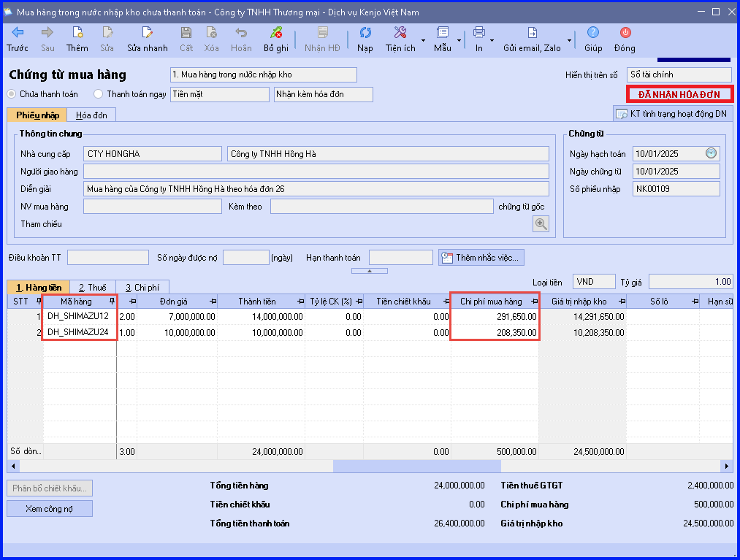Open Sửa nhanh quick edit tool
Image resolution: width=740 pixels, height=560 pixels.
148,39
